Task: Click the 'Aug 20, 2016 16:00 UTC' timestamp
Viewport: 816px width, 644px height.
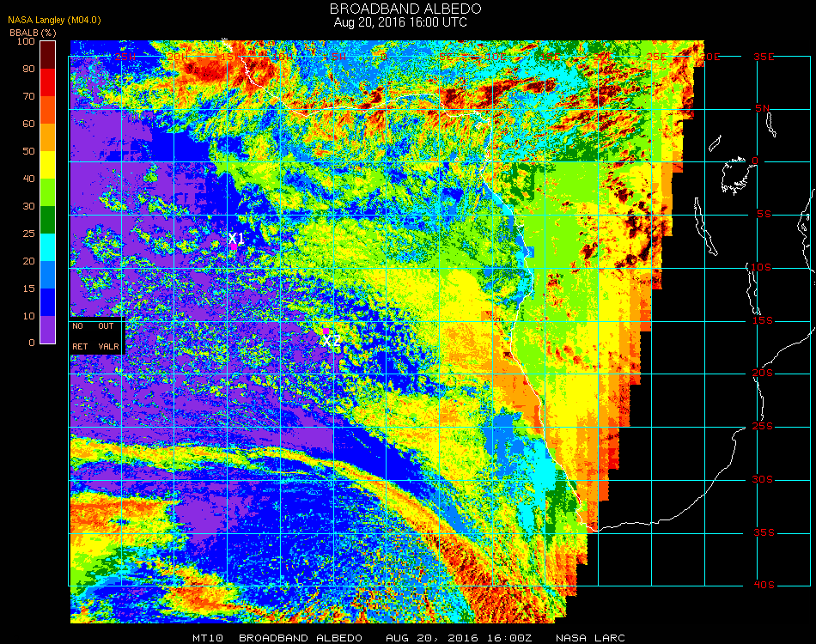Action: point(400,22)
